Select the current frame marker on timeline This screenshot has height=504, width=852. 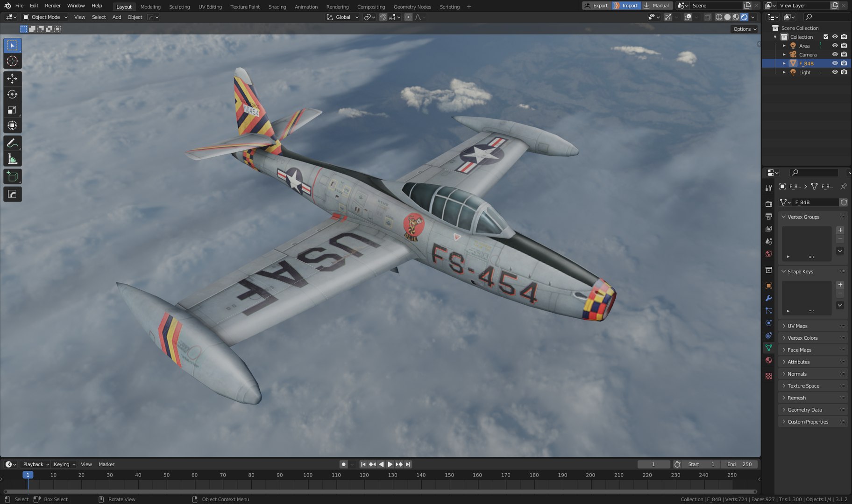pyautogui.click(x=28, y=475)
